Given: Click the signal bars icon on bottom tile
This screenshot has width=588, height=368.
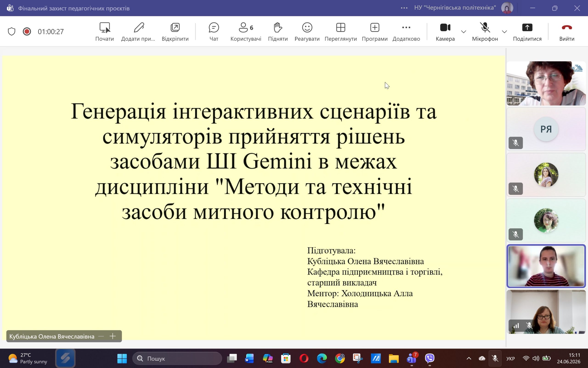Looking at the screenshot, I should click(x=516, y=326).
